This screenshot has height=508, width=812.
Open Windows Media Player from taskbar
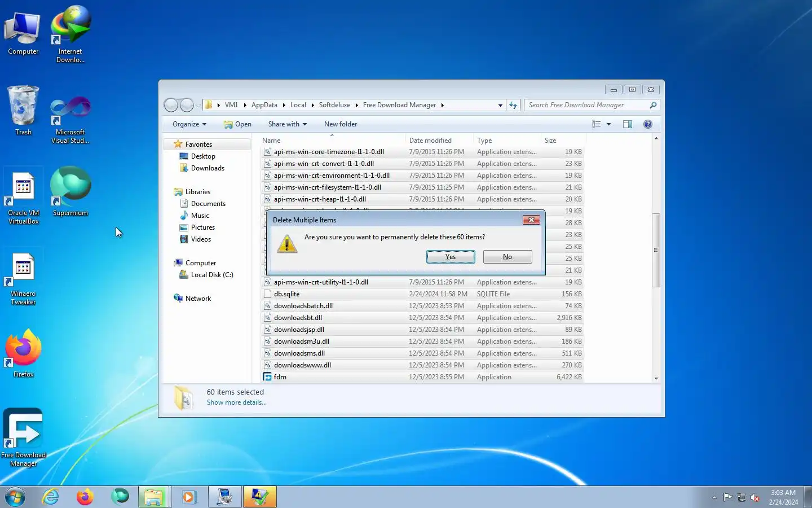pyautogui.click(x=188, y=497)
